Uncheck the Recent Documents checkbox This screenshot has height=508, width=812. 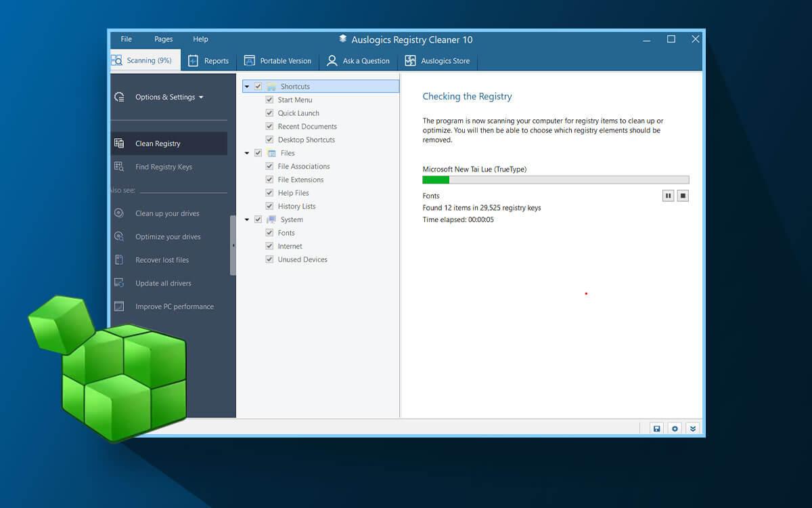click(270, 127)
